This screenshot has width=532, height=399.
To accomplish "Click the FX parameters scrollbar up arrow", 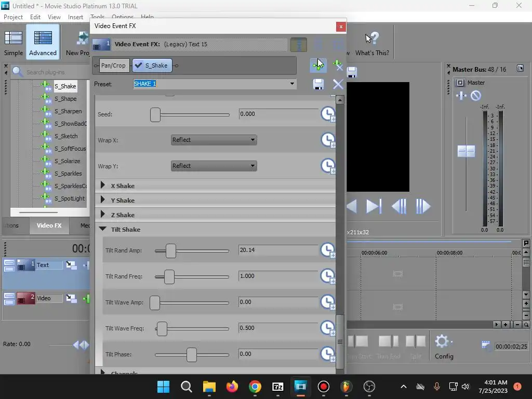I will [340, 100].
